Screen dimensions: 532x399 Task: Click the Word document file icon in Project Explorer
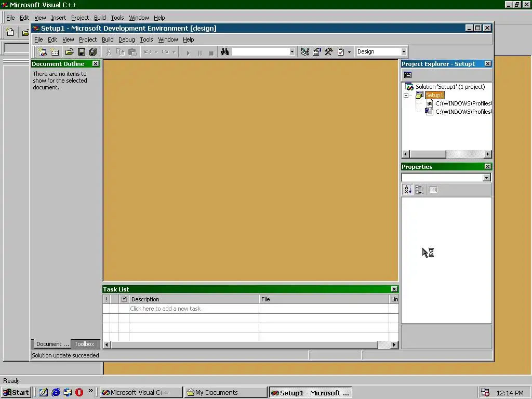click(x=429, y=112)
